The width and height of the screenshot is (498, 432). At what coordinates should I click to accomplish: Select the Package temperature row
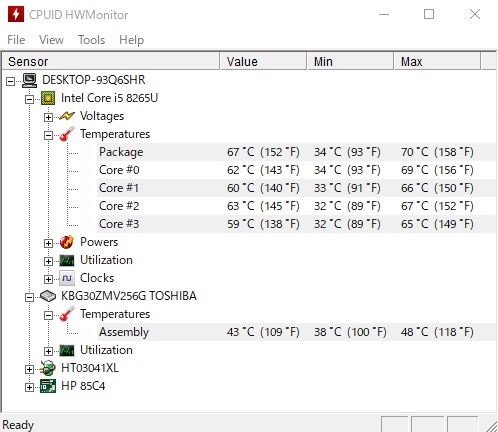296,152
